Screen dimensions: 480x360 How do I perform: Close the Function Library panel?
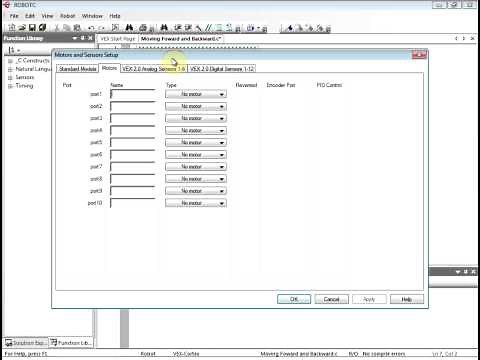90,38
